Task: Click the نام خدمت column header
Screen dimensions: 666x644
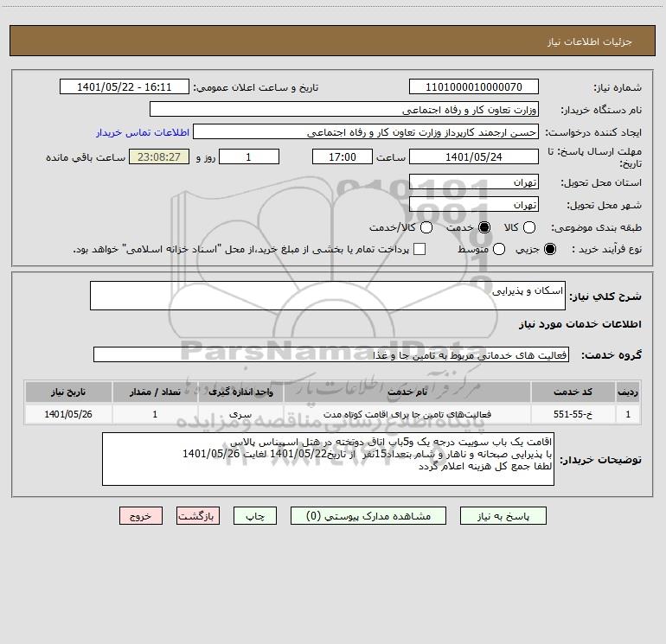Action: 407,392
